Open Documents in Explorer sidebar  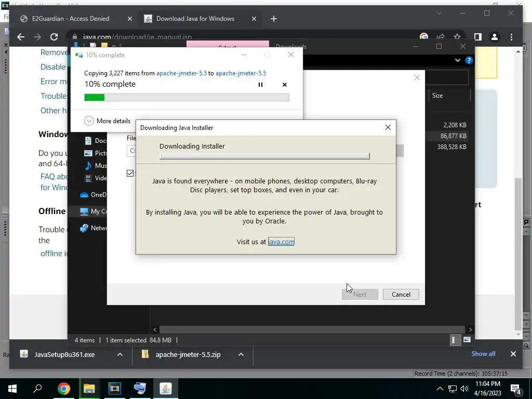pos(95,140)
